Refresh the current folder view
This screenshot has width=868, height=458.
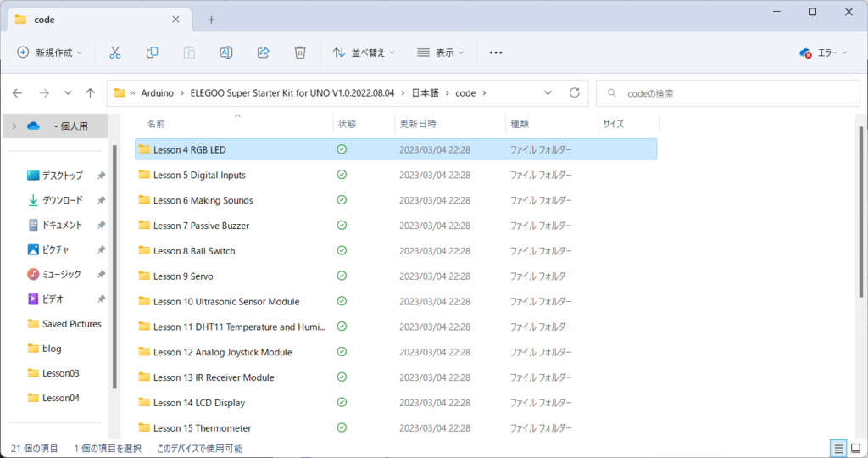[x=575, y=93]
